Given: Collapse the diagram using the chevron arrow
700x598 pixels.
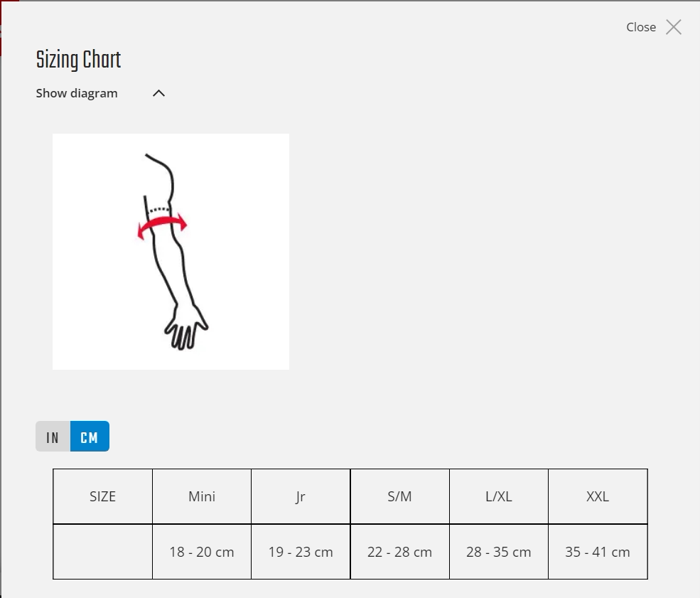Looking at the screenshot, I should tap(158, 93).
